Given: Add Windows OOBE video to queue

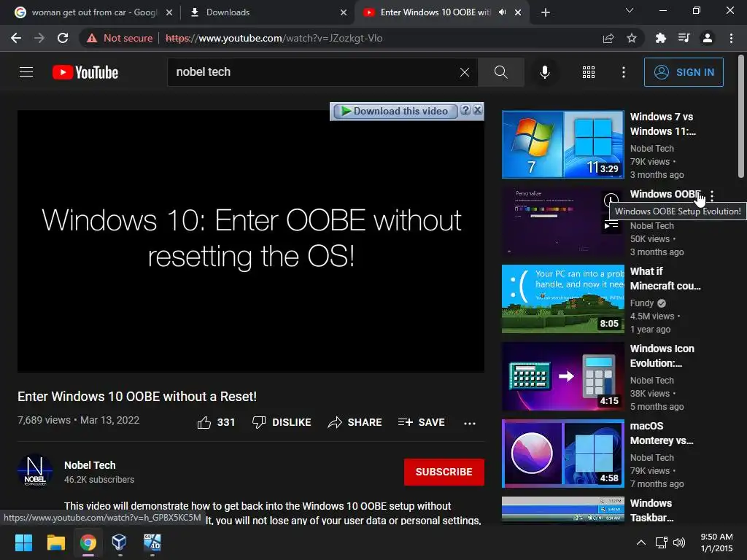Looking at the screenshot, I should [x=611, y=225].
